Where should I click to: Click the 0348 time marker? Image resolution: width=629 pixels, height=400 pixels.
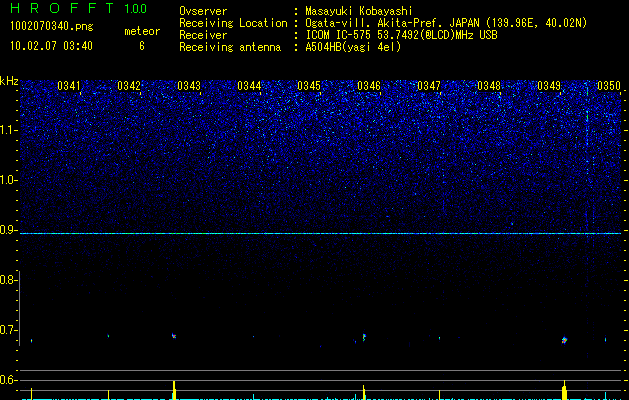(489, 86)
